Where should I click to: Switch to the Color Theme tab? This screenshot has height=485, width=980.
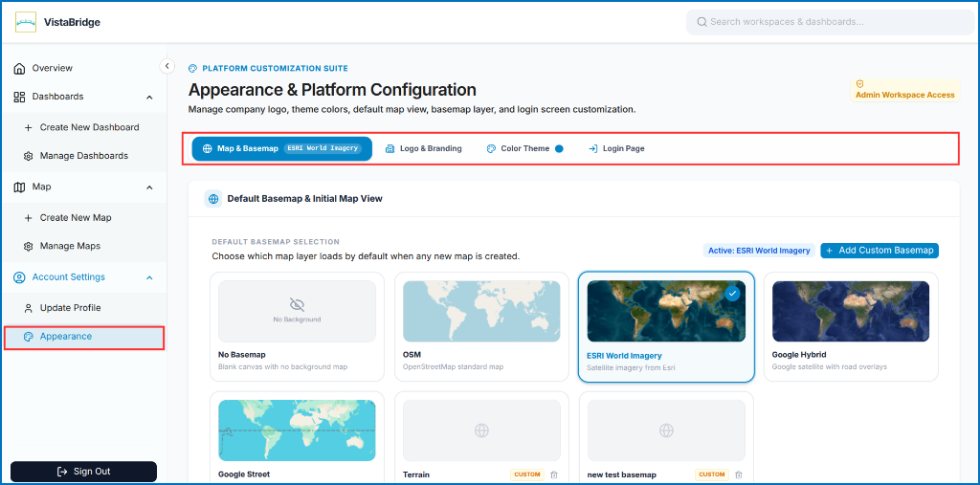[525, 148]
